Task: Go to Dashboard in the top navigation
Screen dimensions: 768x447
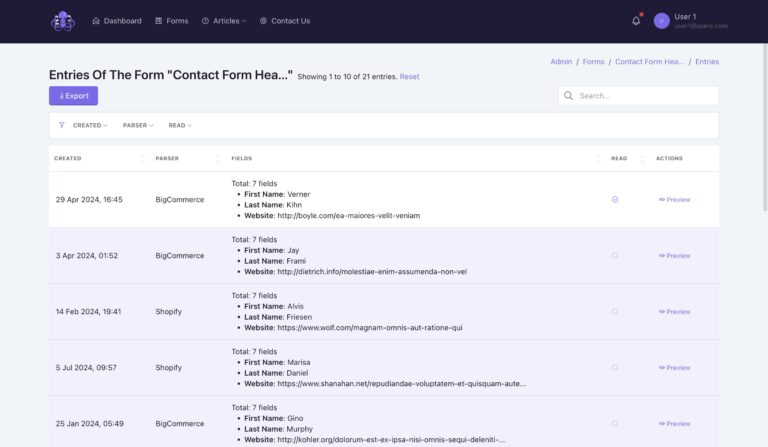Action: (x=117, y=21)
